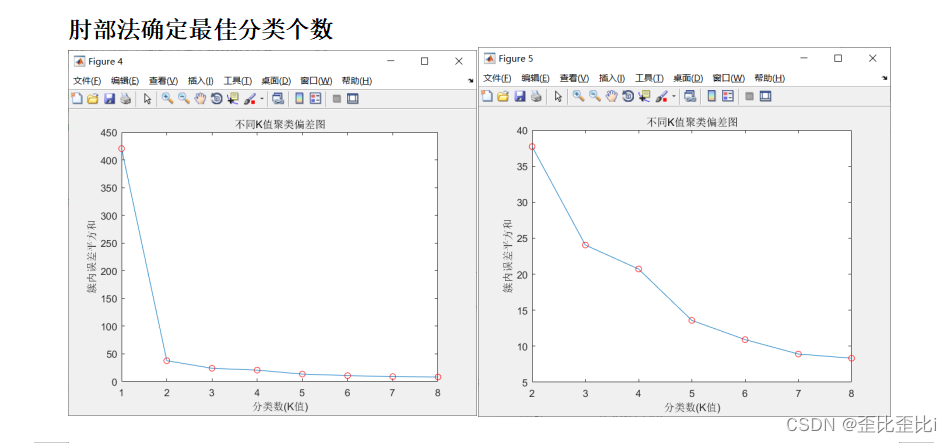Maximize the Figure 5 window
This screenshot has height=443, width=952.
(x=838, y=58)
